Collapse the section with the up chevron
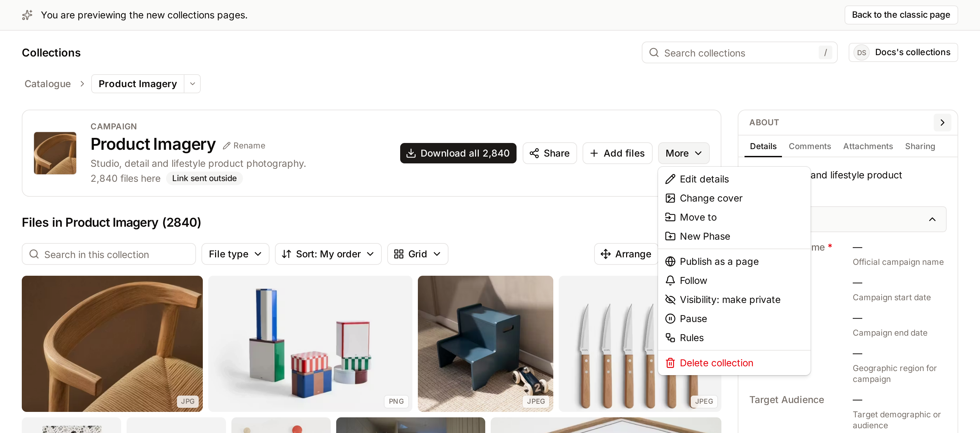Image resolution: width=980 pixels, height=433 pixels. [x=932, y=219]
